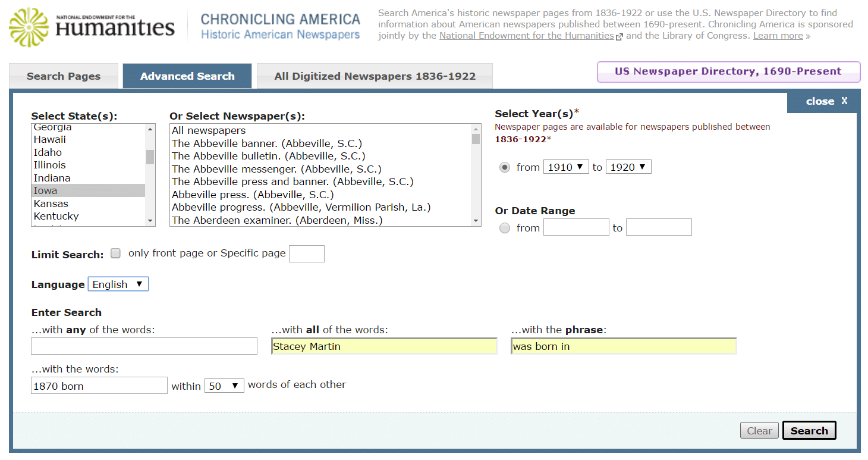
Task: Click the Clear button
Action: click(759, 431)
